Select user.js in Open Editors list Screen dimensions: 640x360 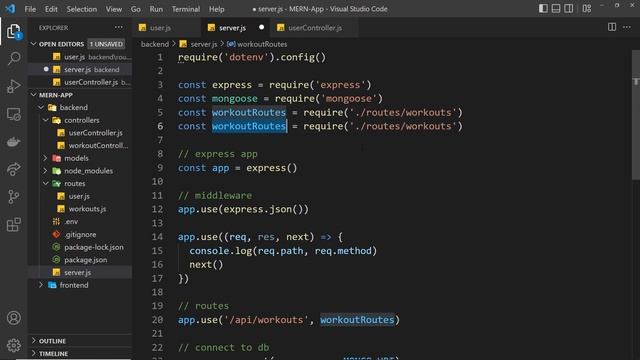[80, 57]
